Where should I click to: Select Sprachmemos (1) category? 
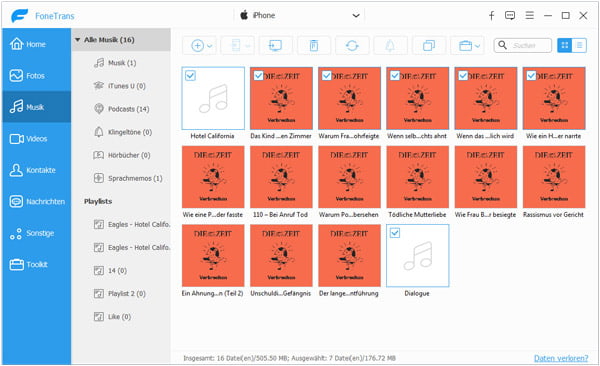(x=121, y=178)
